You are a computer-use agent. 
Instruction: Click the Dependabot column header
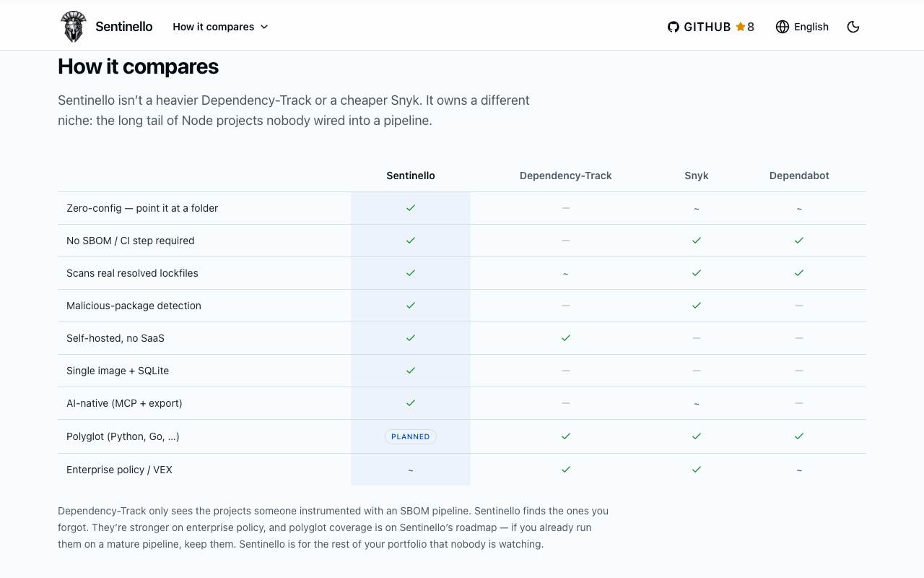click(x=799, y=176)
